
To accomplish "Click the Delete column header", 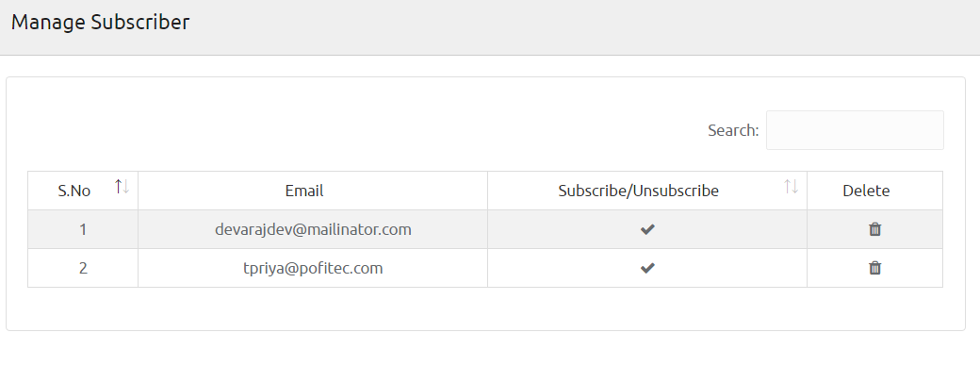I will [866, 191].
